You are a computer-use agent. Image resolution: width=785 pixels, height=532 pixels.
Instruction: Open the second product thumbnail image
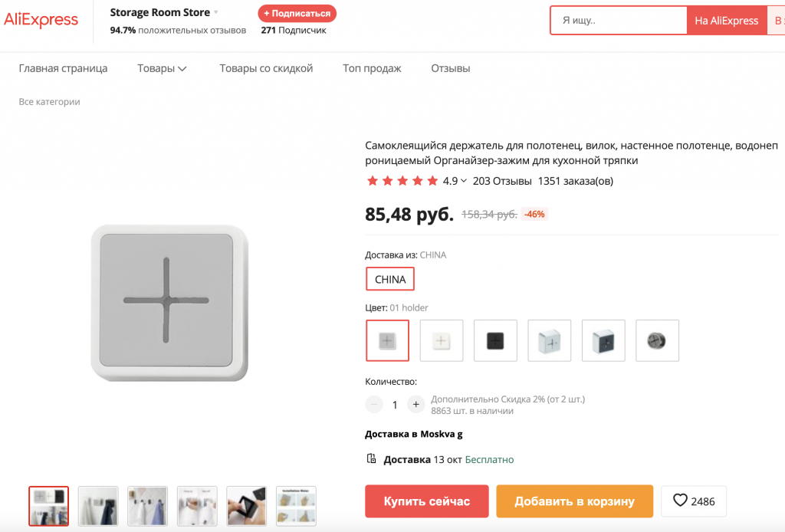pos(98,506)
